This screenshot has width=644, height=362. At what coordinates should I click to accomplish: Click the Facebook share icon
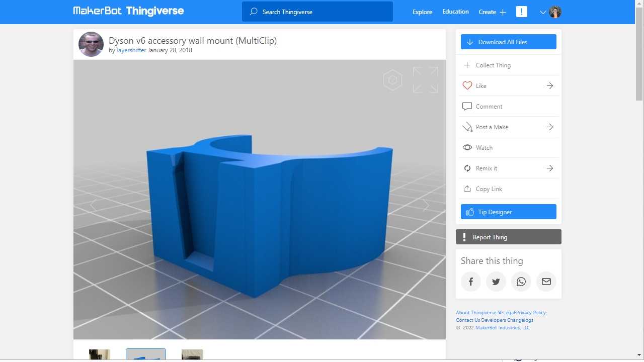coord(471,282)
